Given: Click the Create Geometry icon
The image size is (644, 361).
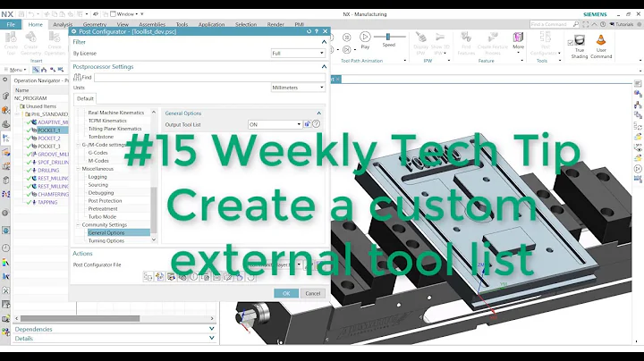Looking at the screenshot, I should (x=30, y=38).
